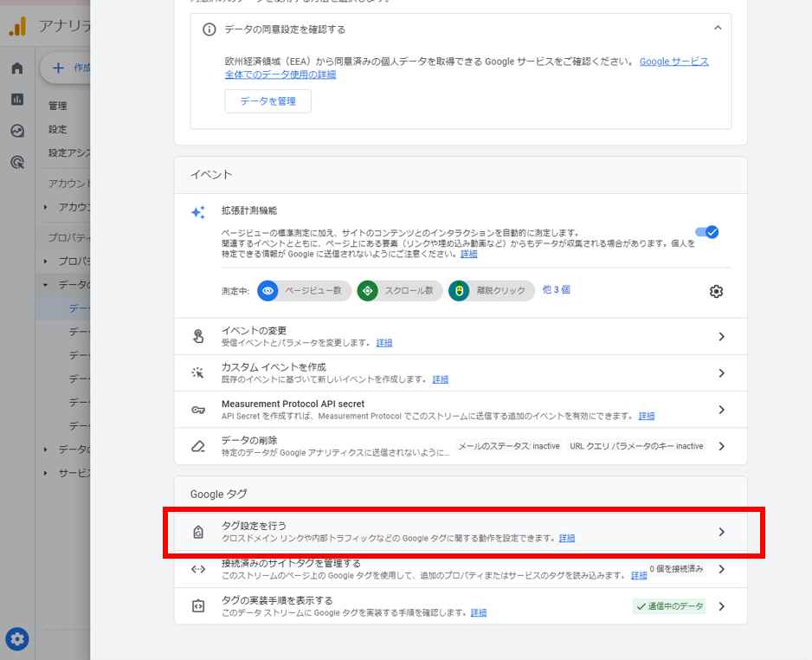Open the Advertising icon in left rail

[17, 162]
